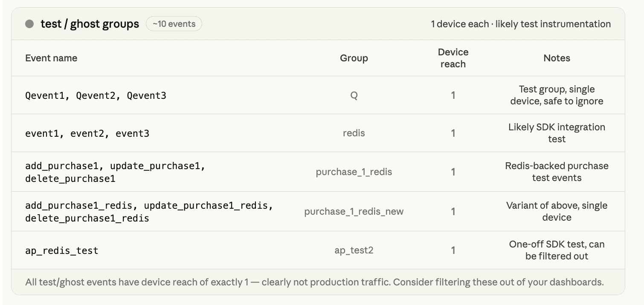644x305 pixels.
Task: Click the purchase_1_redis_new group cell
Action: (354, 211)
